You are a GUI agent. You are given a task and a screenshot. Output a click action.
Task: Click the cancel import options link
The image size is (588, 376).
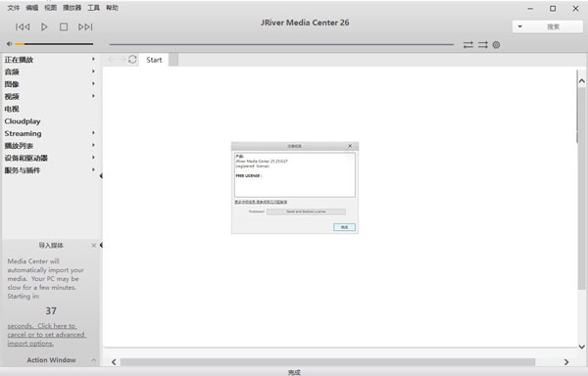pyautogui.click(x=46, y=335)
